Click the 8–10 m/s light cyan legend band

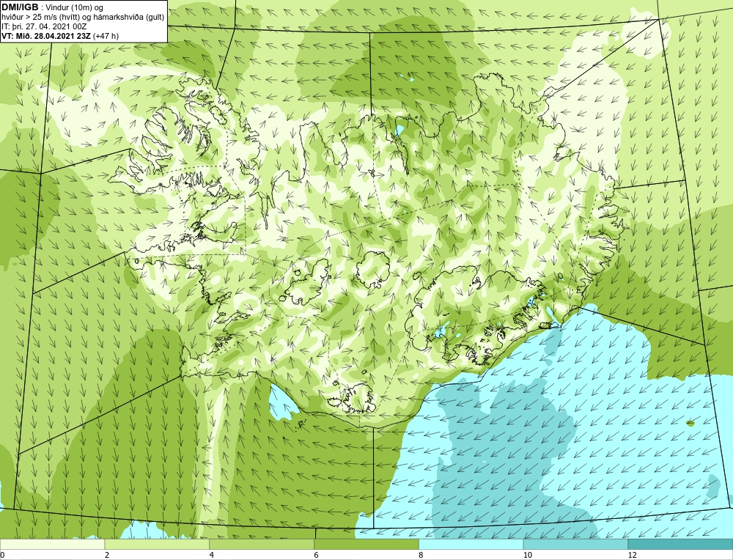tap(471, 545)
